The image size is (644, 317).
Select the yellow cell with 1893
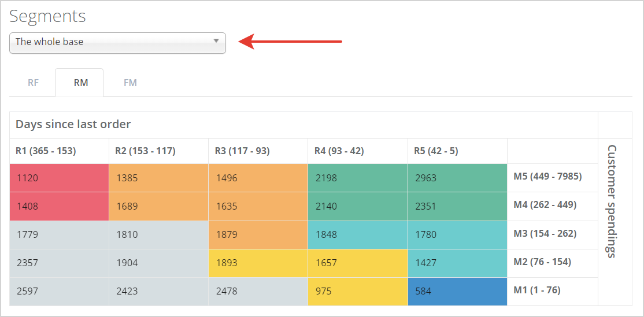coord(258,263)
